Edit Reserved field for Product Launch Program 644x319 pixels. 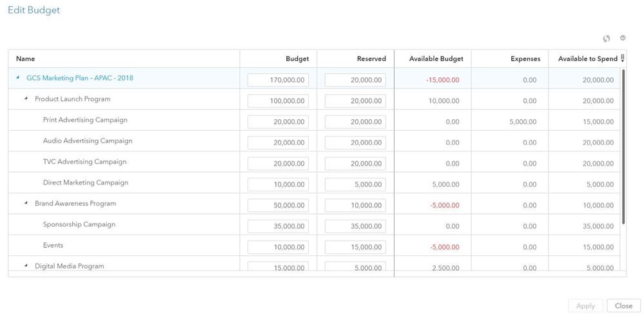(x=355, y=101)
